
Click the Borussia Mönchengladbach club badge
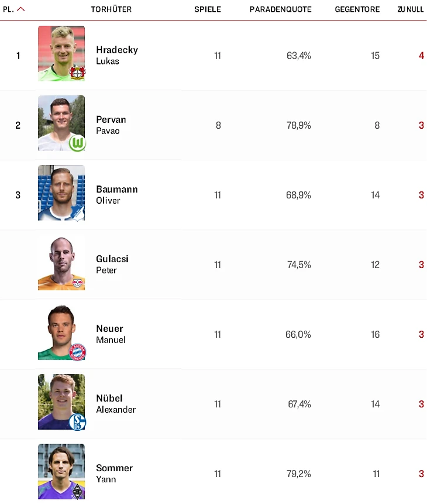tap(77, 491)
